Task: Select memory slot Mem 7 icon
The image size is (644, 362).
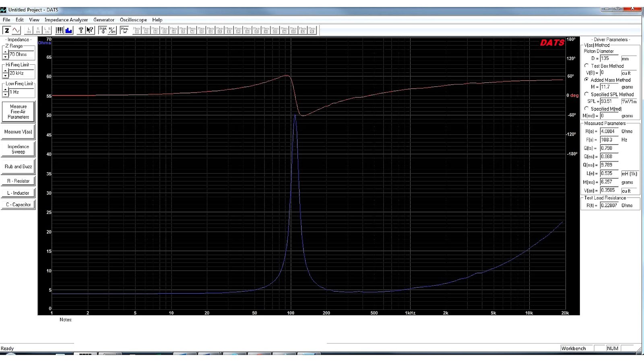Action: (192, 30)
